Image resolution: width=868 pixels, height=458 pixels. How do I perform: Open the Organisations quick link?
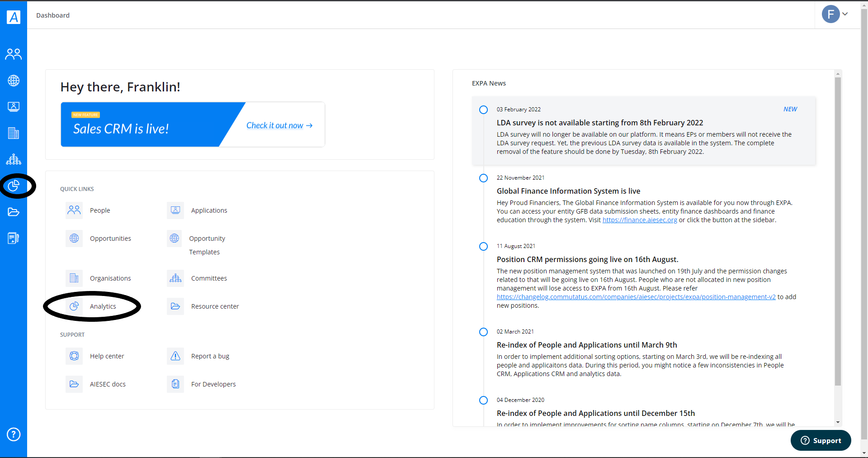[110, 278]
